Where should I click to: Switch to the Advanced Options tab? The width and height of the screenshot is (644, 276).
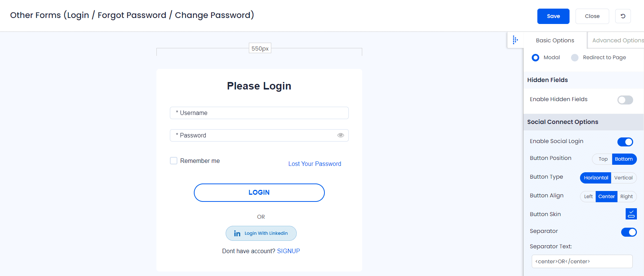click(x=617, y=40)
